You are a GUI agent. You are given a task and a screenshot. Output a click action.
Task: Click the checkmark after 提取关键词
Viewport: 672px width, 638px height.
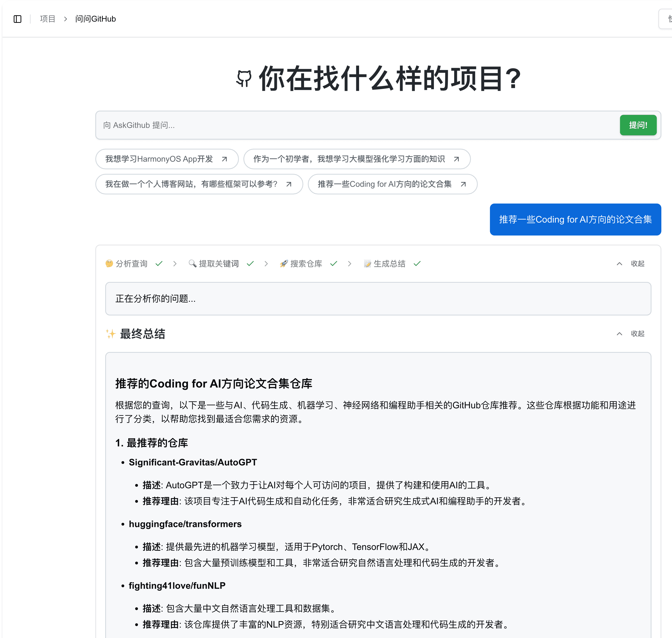click(x=250, y=264)
